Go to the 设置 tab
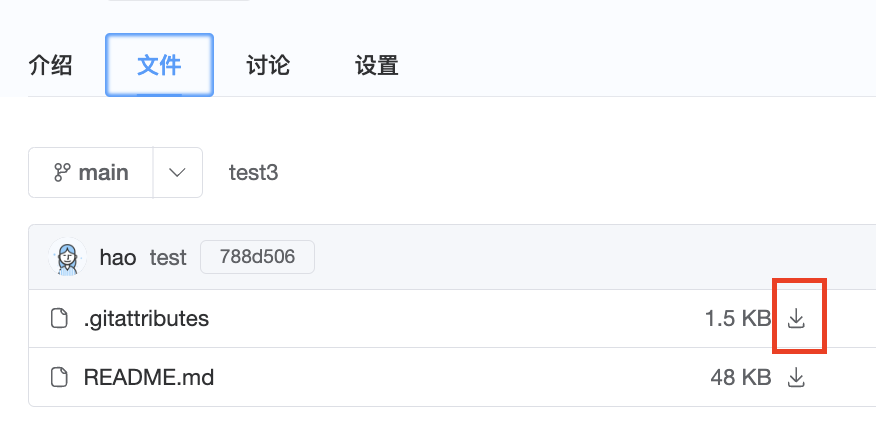Viewport: 876px width, 448px height. (377, 66)
